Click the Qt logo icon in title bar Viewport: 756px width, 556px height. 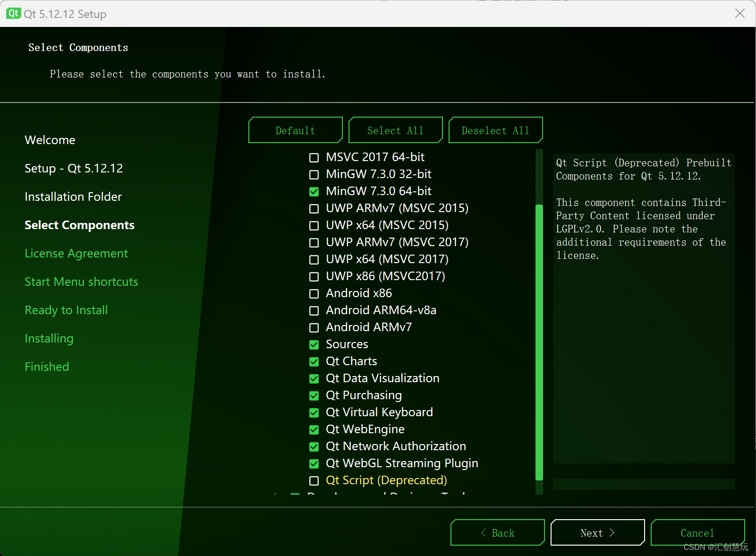(x=13, y=13)
